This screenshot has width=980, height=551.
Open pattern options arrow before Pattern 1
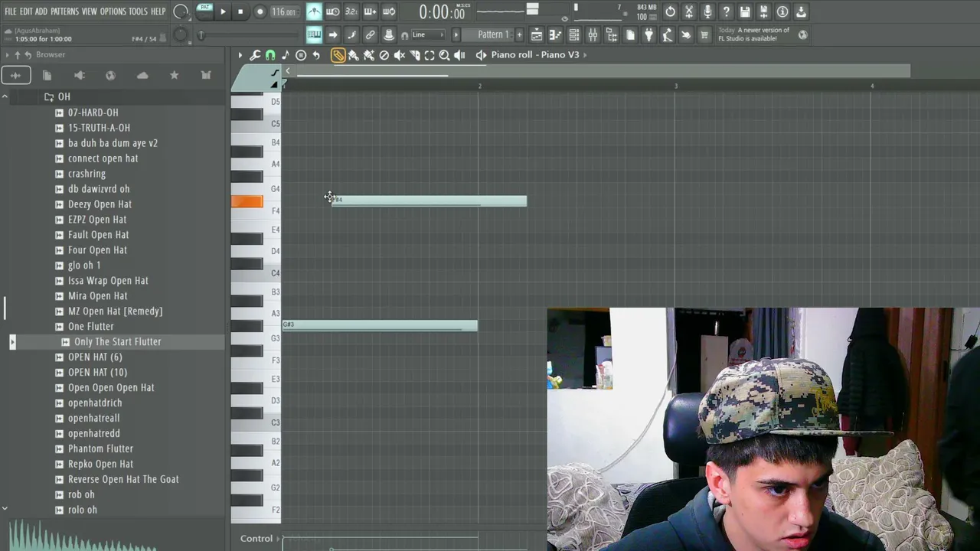(456, 34)
